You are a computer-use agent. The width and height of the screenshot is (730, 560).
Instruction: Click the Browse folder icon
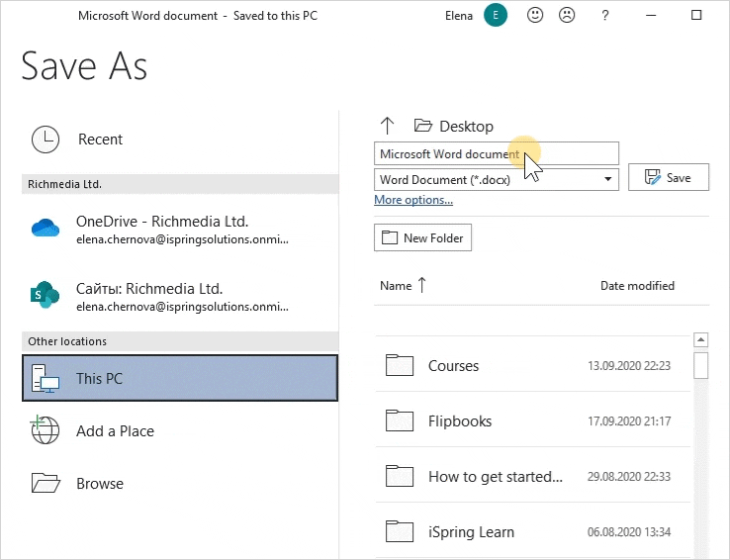(46, 483)
